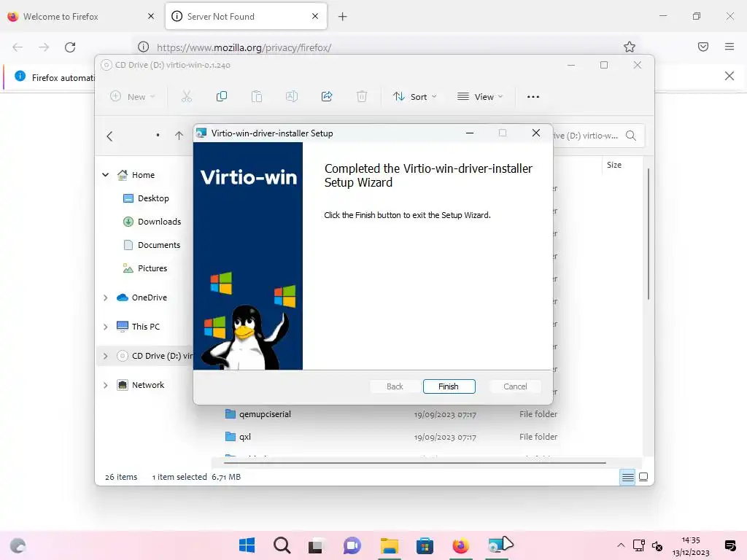
Task: Switch to large thumbnails view icon
Action: [x=643, y=477]
